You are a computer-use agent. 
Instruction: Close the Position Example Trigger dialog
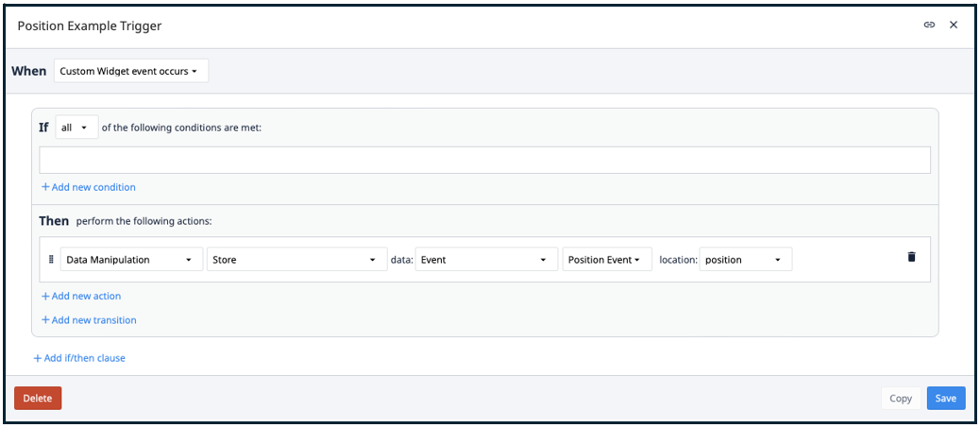click(x=954, y=26)
